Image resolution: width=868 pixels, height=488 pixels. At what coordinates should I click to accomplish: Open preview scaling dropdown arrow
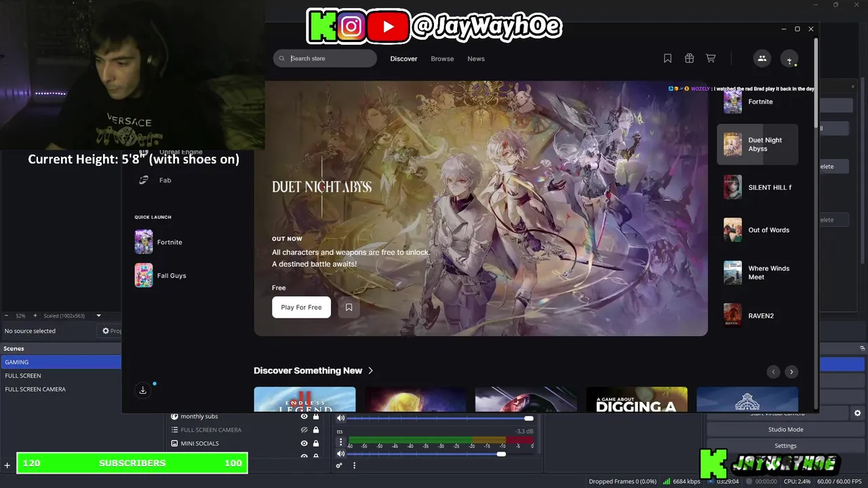98,316
